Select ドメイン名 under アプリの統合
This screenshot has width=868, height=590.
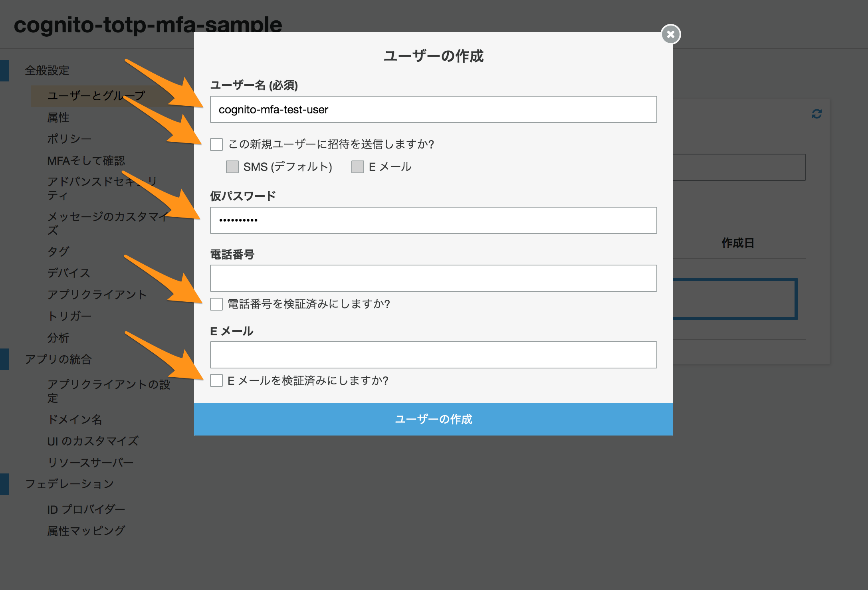point(74,420)
